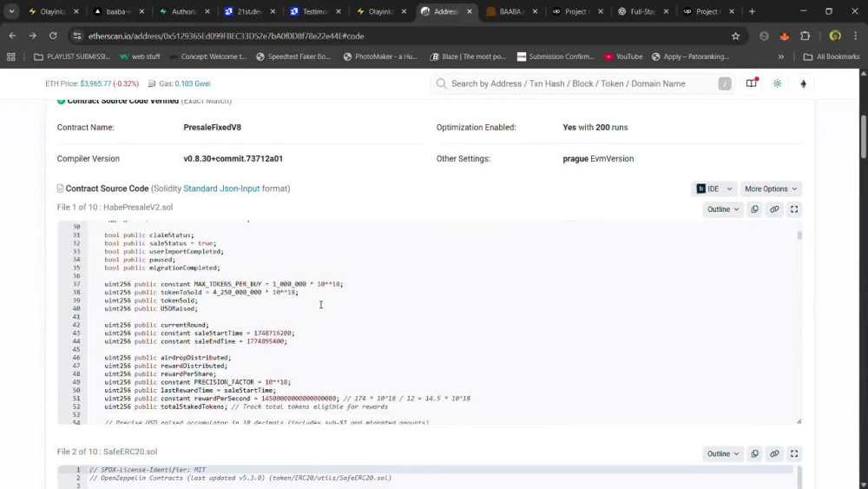Toggle light/dark theme sun icon
Viewport: 868px width, 489px height.
coord(777,83)
